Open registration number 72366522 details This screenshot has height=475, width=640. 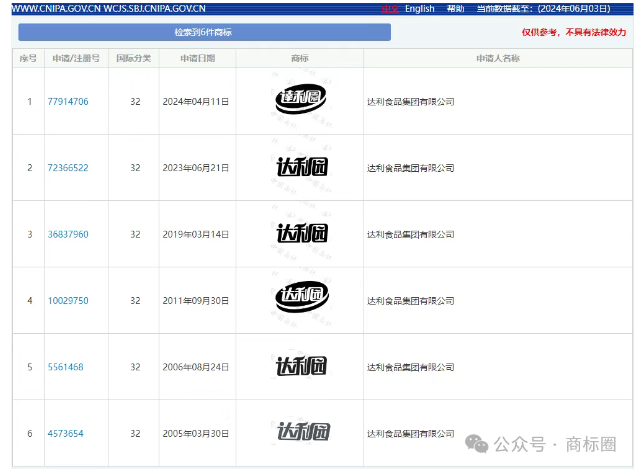68,168
